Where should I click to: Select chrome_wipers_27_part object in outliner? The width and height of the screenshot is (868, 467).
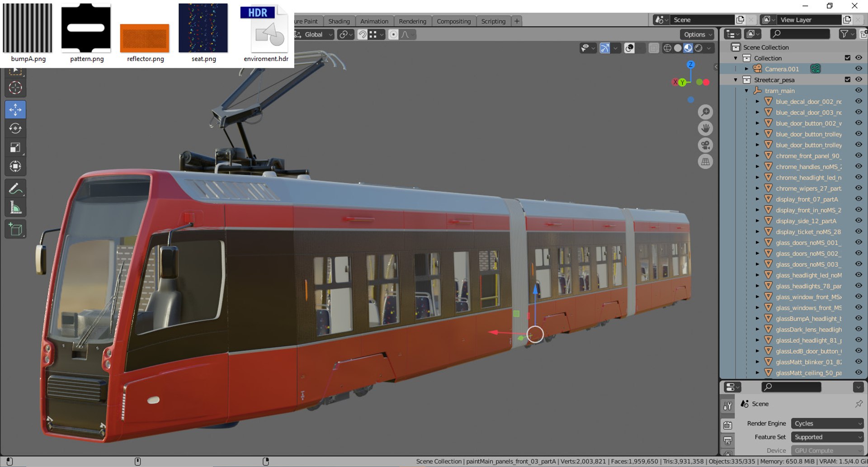tap(808, 189)
